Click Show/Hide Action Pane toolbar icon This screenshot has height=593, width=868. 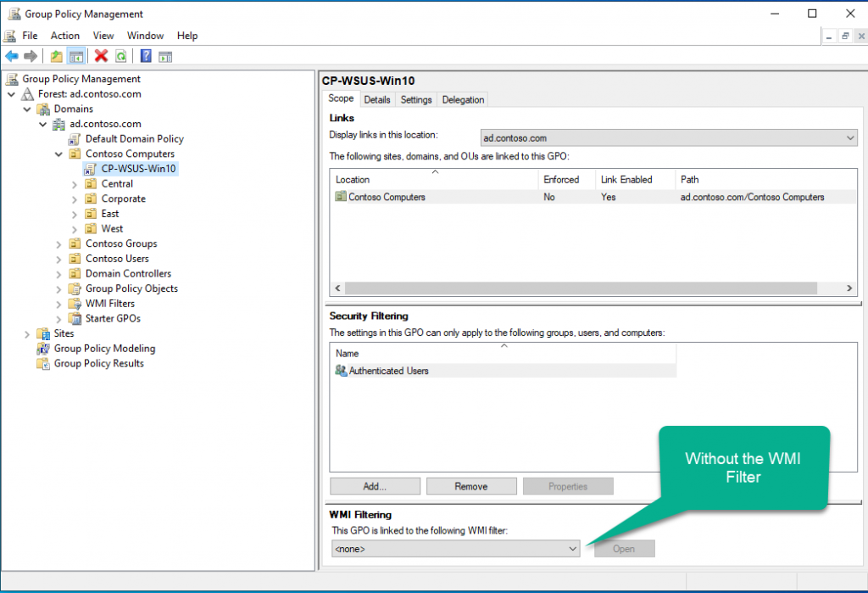click(165, 56)
